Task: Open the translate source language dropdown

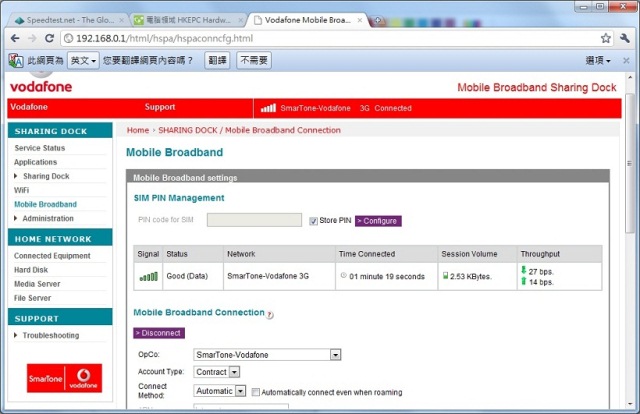Action: point(83,60)
